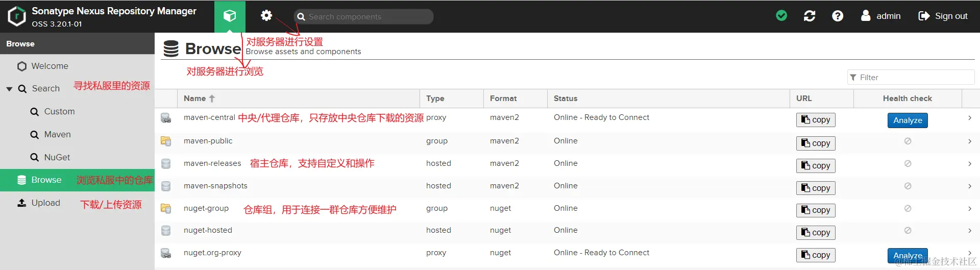Copy URL of maven-public
Screen dimensions: 980x270
point(816,143)
